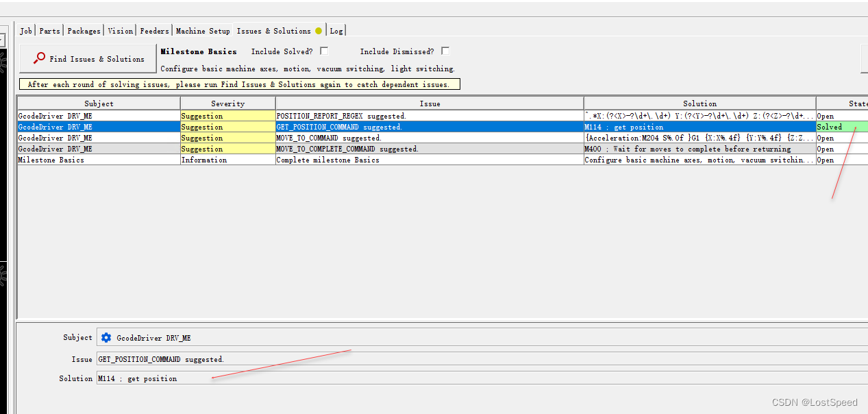This screenshot has width=868, height=414.
Task: Enable the Include Solved? checkbox
Action: [x=323, y=50]
